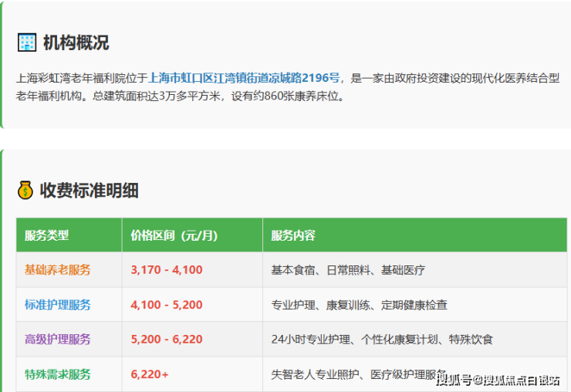
Task: Click the 6,220+ price cell
Action: 150,374
